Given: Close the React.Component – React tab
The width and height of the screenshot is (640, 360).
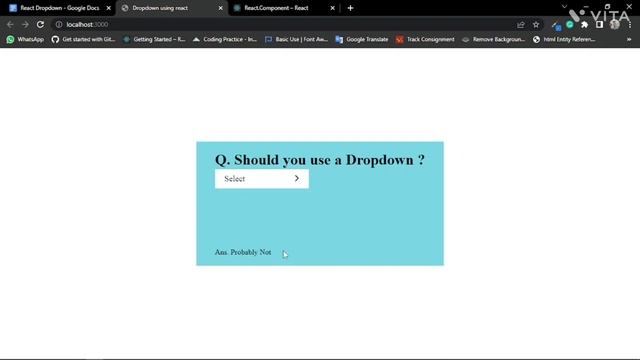Looking at the screenshot, I should (332, 8).
